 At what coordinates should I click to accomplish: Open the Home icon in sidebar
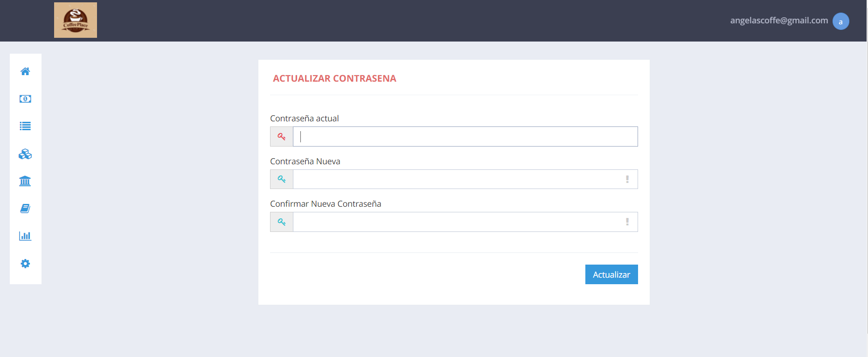click(x=25, y=71)
